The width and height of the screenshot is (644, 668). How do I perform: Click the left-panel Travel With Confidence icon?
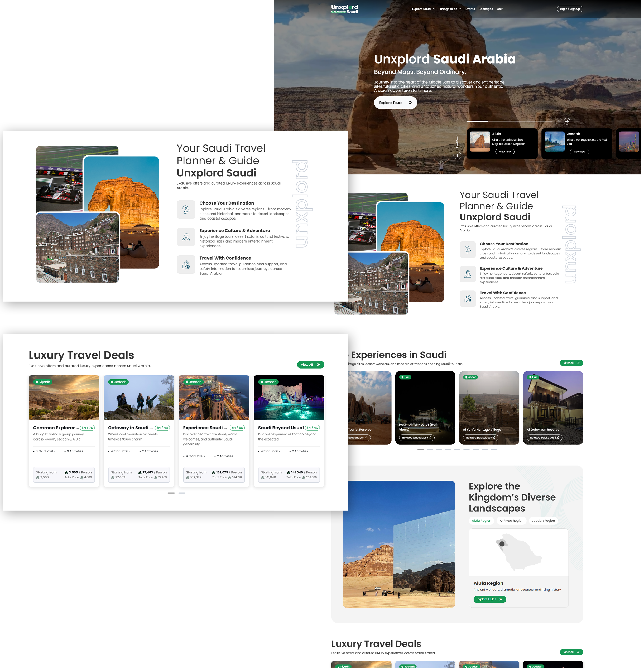pos(186,264)
